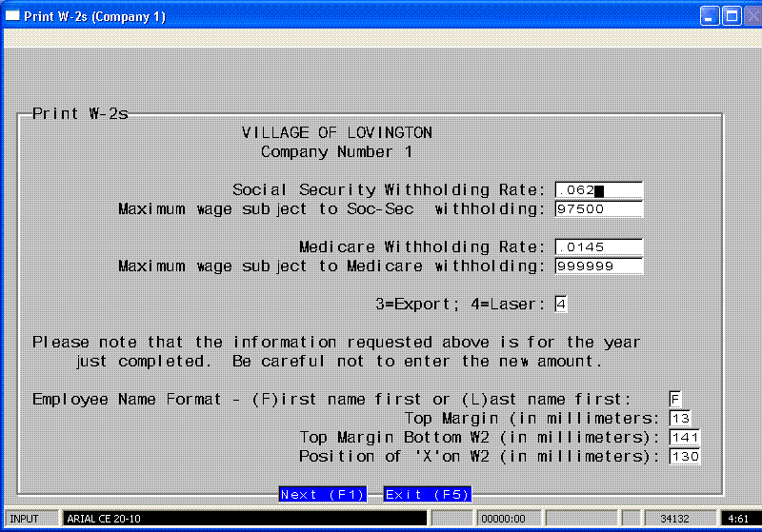762x532 pixels.
Task: Close the Print W-2s window
Action: [x=751, y=16]
